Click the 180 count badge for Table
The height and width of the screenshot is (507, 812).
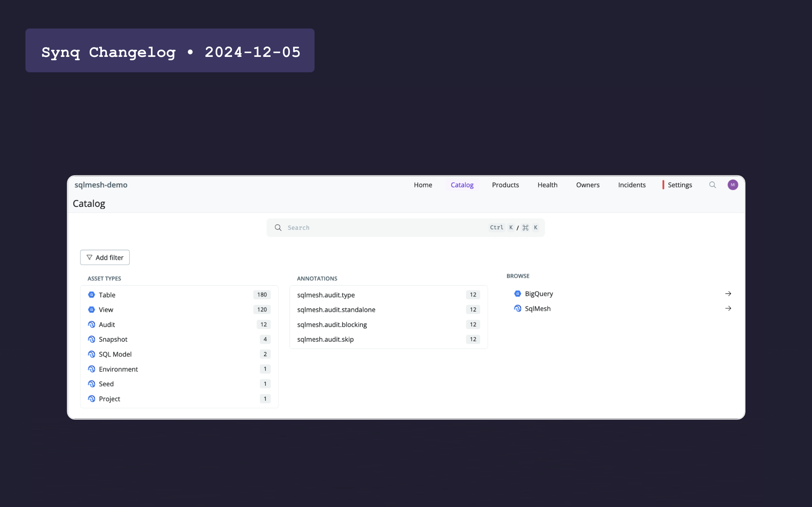[262, 295]
